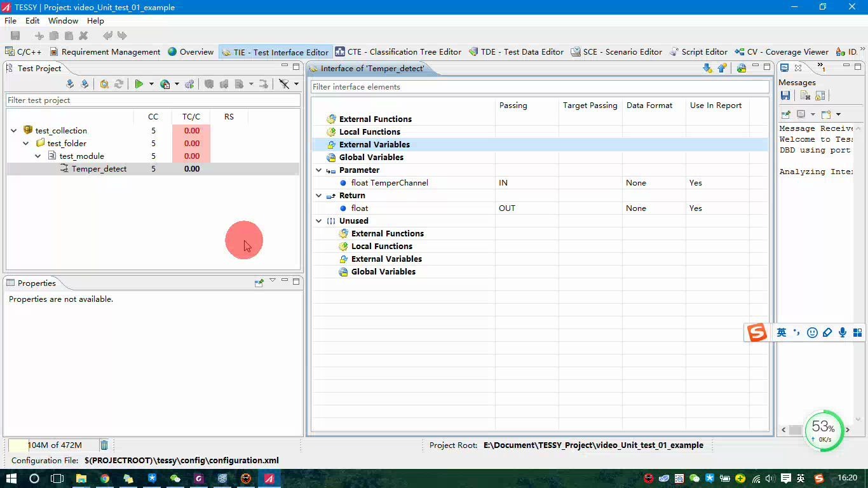Click the refresh arrows icon in Test Project toolbar
The image size is (868, 488).
coord(119,84)
